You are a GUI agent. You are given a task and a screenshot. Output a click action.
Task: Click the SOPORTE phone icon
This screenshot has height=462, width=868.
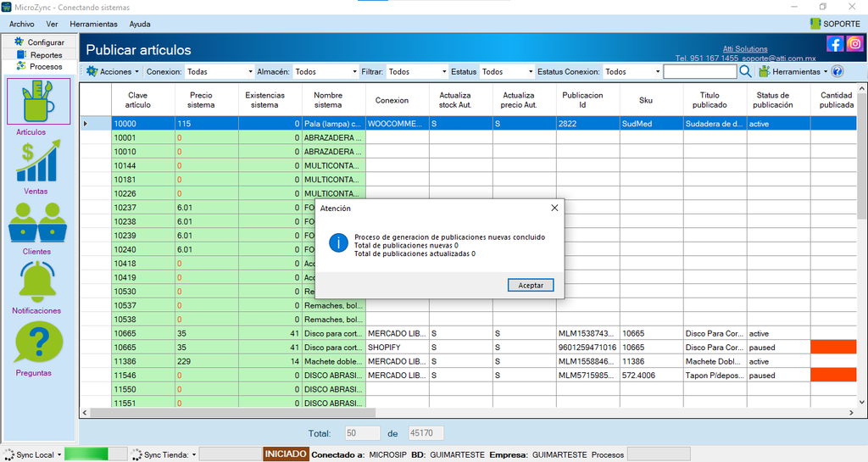pyautogui.click(x=815, y=23)
